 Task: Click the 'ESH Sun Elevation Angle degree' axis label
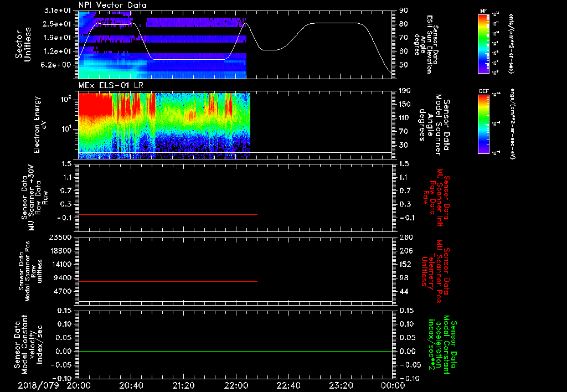point(424,44)
